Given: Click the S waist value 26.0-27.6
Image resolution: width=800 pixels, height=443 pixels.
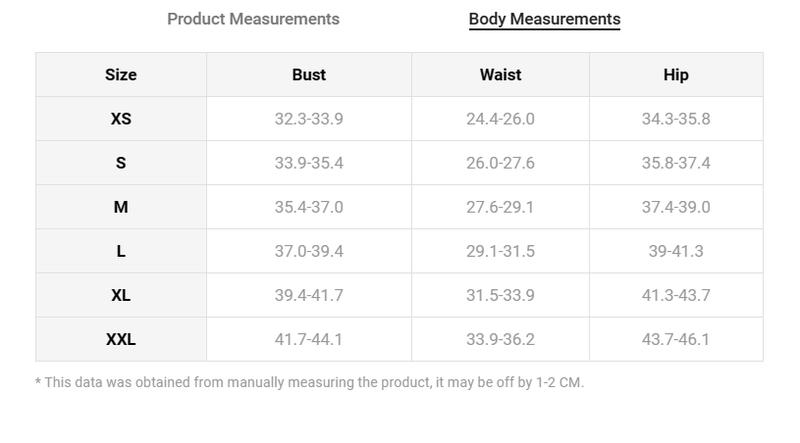Looking at the screenshot, I should point(500,163).
